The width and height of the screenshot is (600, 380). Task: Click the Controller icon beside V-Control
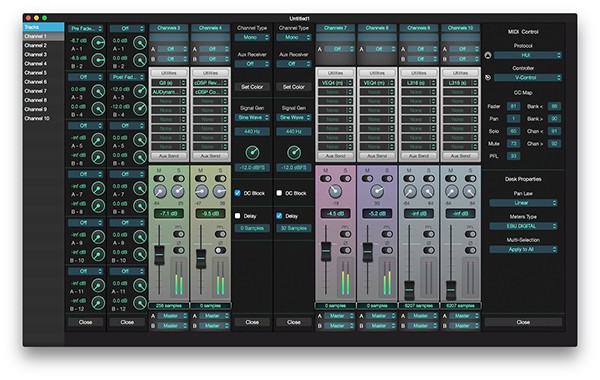point(488,78)
